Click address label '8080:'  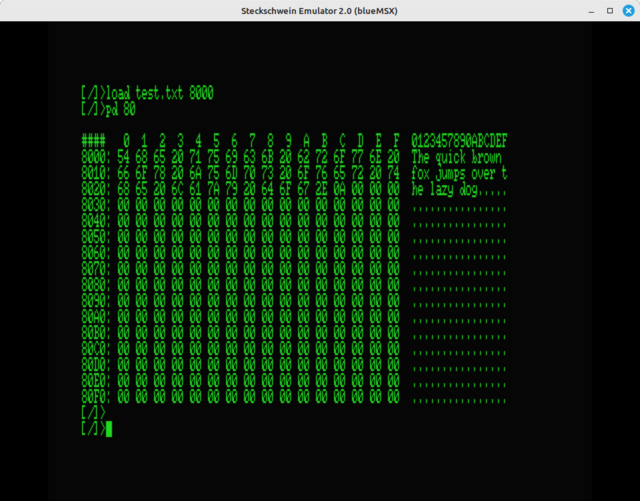(96, 285)
